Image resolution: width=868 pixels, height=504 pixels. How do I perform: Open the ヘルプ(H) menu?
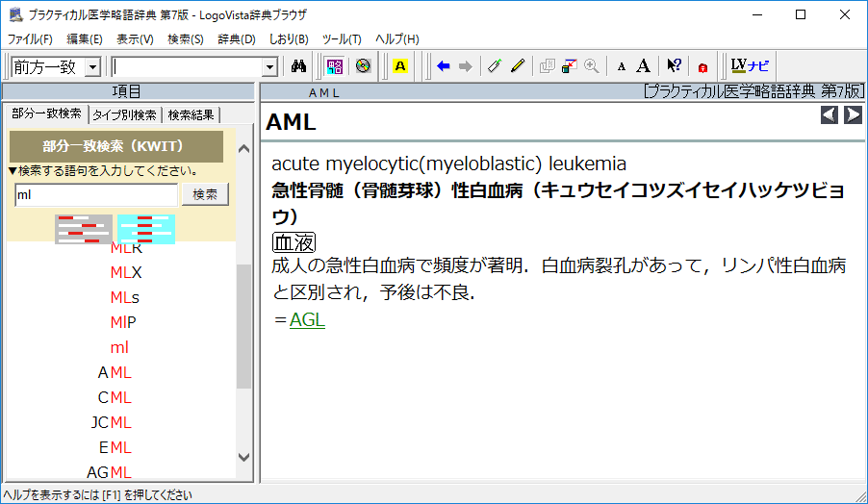tap(396, 39)
